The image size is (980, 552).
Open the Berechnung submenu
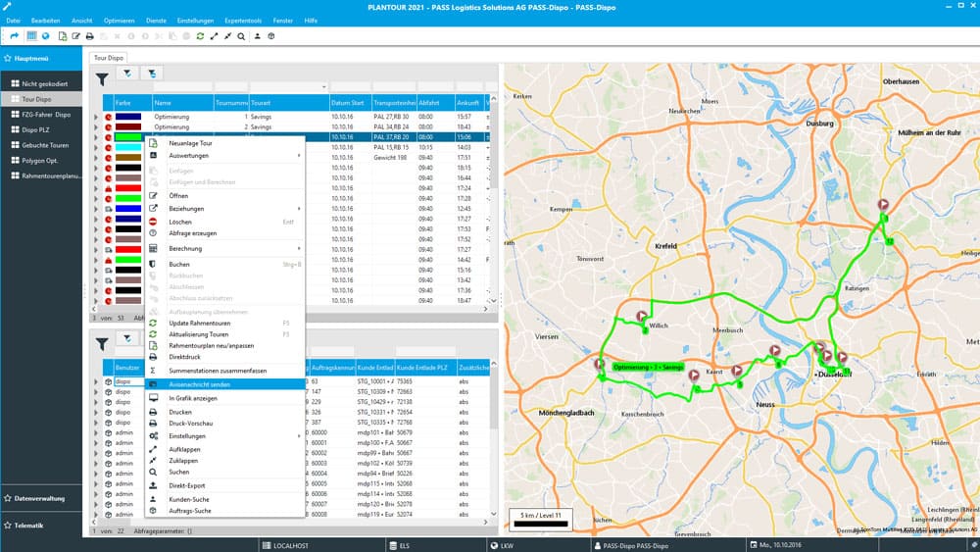(225, 249)
